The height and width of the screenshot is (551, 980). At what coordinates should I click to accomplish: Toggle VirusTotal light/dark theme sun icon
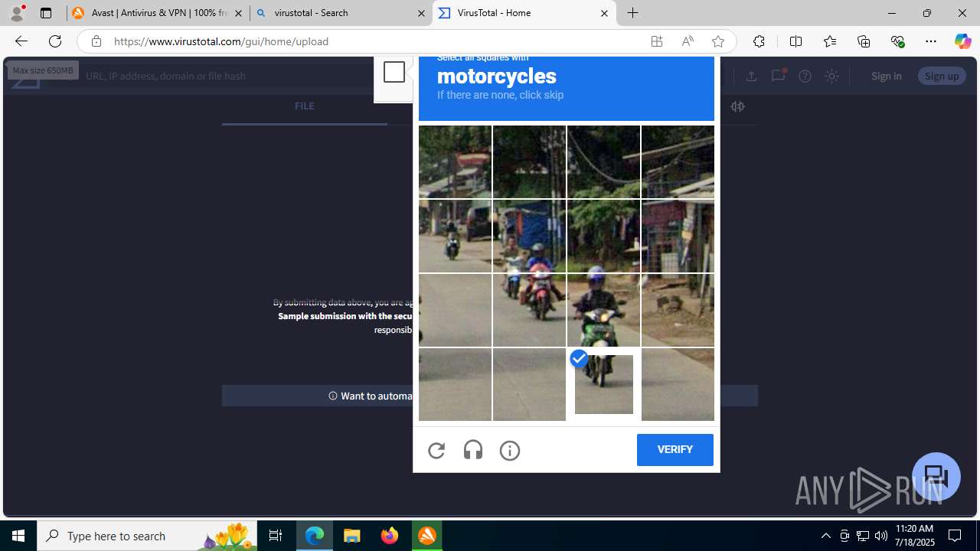coord(831,76)
